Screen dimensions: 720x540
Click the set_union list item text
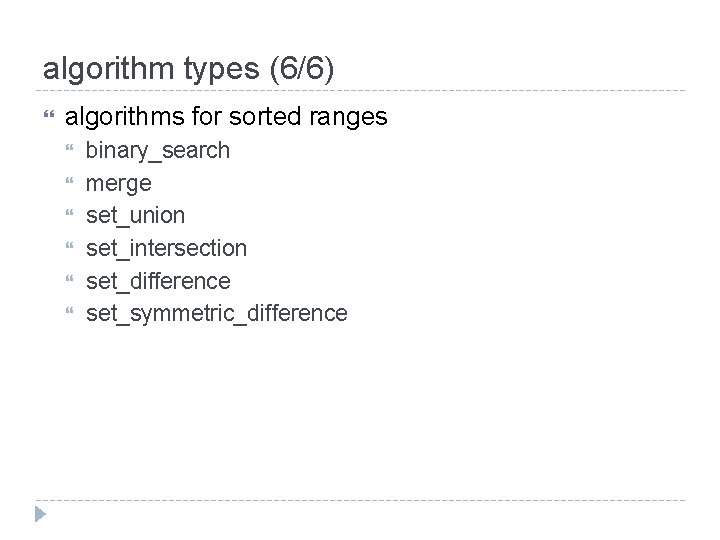[x=135, y=216]
